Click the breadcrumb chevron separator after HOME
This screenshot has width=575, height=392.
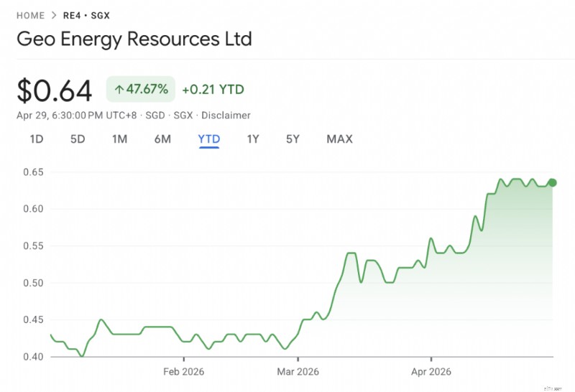pyautogui.click(x=54, y=15)
